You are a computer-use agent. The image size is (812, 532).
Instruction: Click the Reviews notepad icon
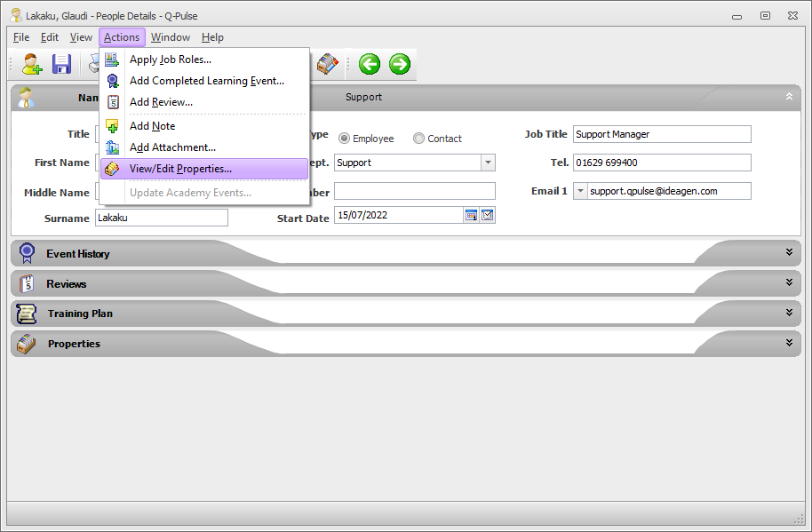tap(27, 283)
